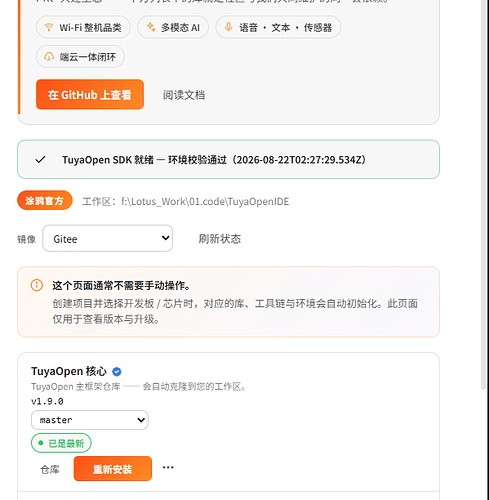Open the Gitee mirror dropdown
This screenshot has height=500, width=489.
click(x=108, y=238)
